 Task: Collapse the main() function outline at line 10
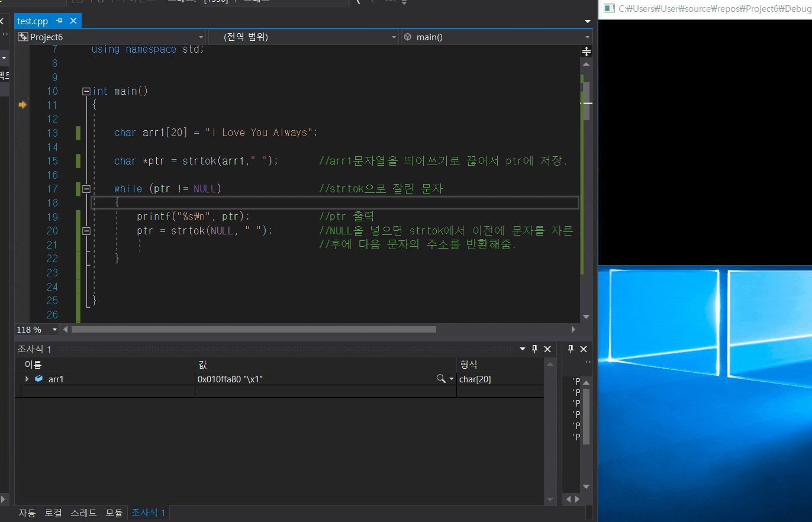(x=86, y=91)
